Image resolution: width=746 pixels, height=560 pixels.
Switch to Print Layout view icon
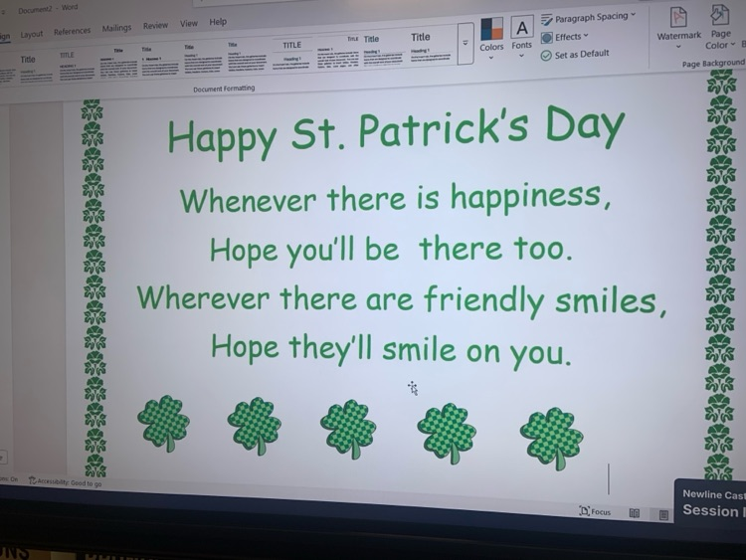tap(663, 515)
